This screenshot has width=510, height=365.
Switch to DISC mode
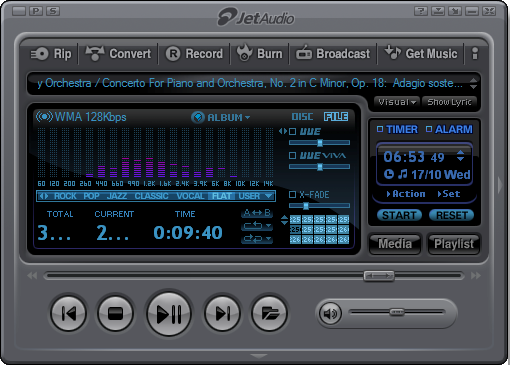302,117
